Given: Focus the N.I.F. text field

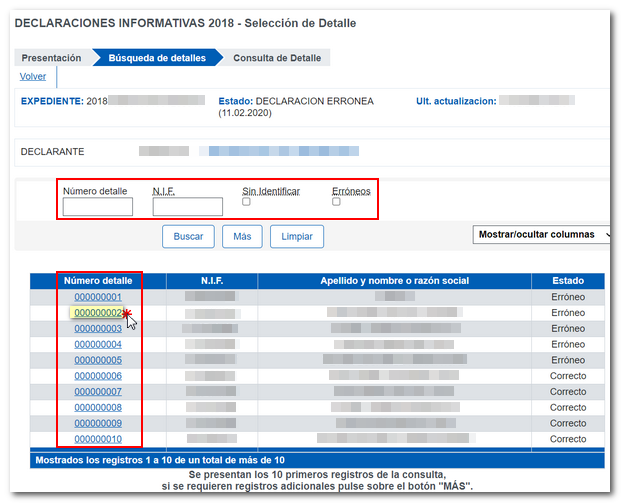Looking at the screenshot, I should (x=188, y=207).
